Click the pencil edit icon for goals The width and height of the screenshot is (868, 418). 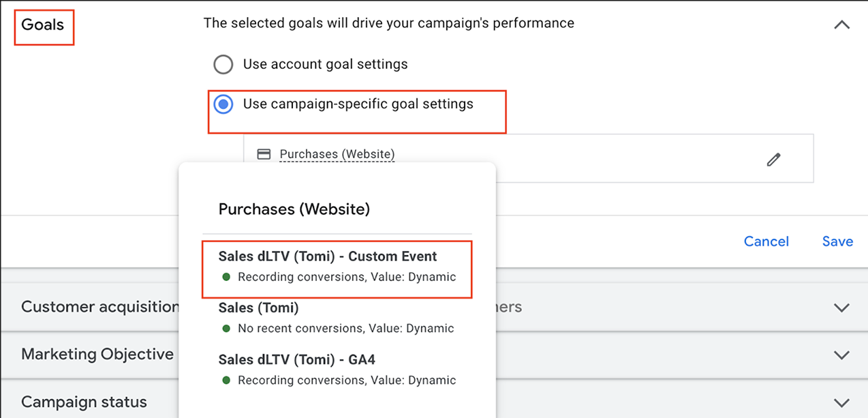tap(773, 160)
